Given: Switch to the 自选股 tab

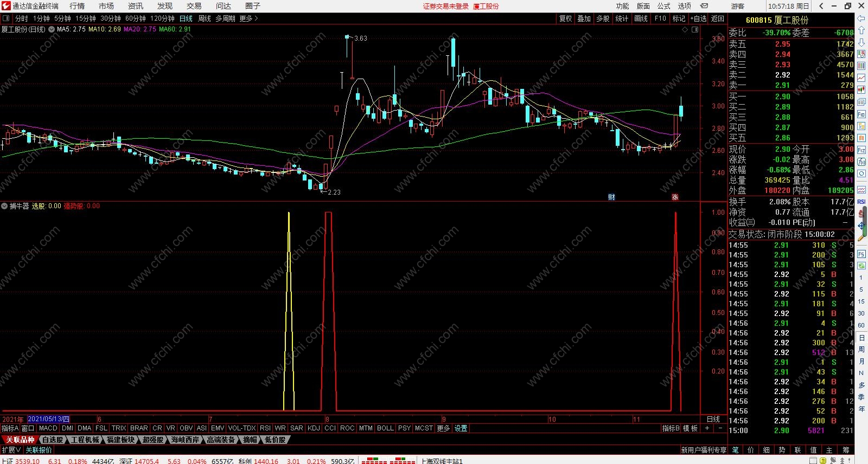Looking at the screenshot, I should point(53,440).
